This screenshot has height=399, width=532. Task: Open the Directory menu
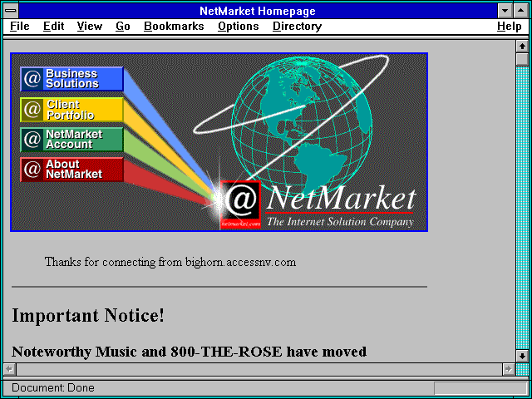click(x=297, y=27)
